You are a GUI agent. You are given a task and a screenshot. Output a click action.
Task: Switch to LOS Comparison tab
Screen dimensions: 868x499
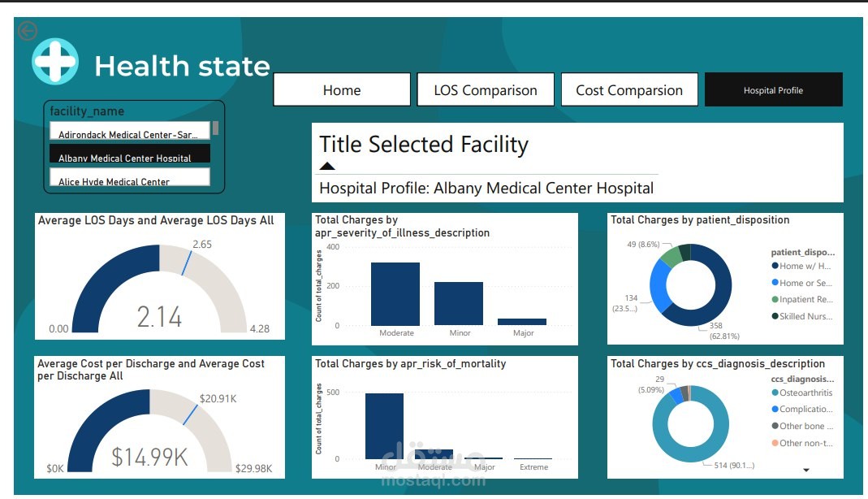pos(486,89)
